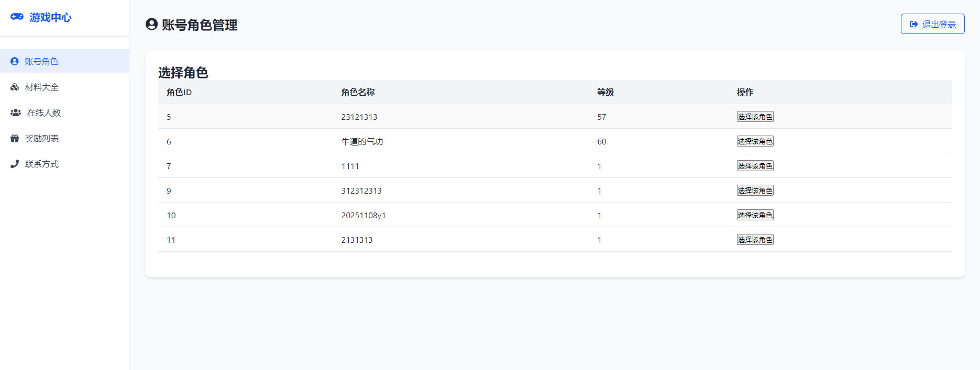This screenshot has width=980, height=370.
Task: Choose character 2131313 with ID 11
Action: (x=755, y=240)
